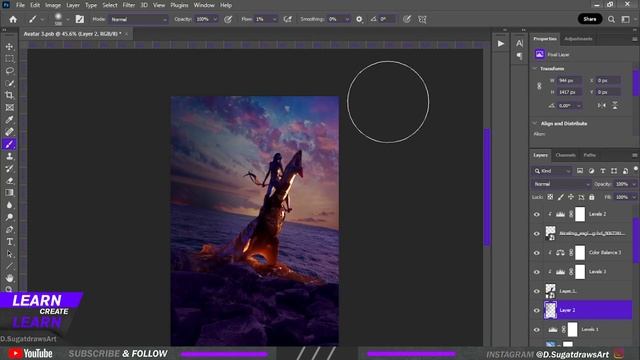Viewport: 640px width, 360px height.
Task: Hide the Levels 1 layer
Action: coord(537,329)
